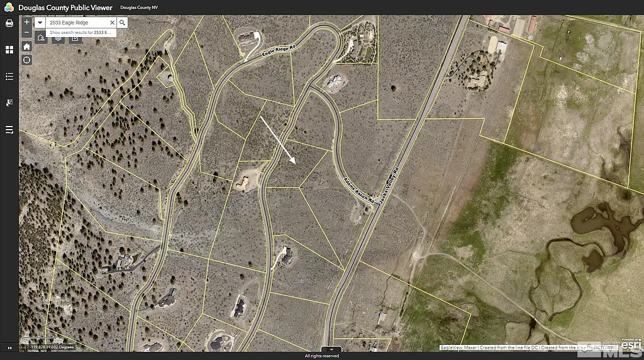644x360 pixels.
Task: Expand the bottom panel with the up arrow
Action: 331,349
